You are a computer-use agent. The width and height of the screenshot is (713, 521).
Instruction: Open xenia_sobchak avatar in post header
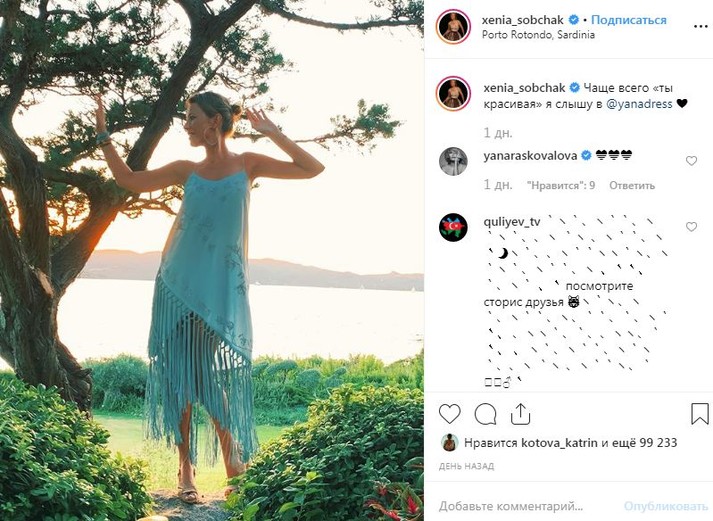click(453, 26)
